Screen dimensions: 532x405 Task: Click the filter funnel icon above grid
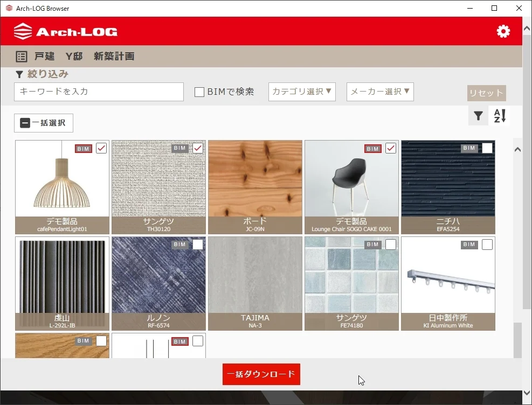[478, 116]
